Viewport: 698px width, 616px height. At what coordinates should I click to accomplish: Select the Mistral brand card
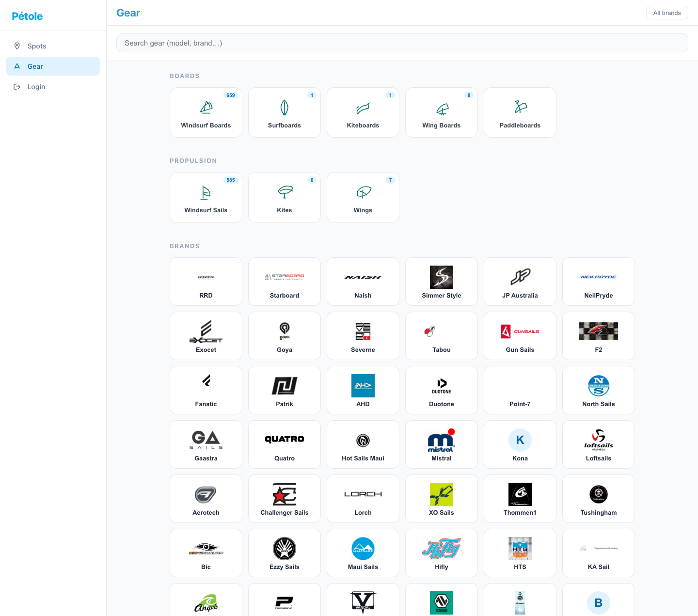[x=442, y=444]
